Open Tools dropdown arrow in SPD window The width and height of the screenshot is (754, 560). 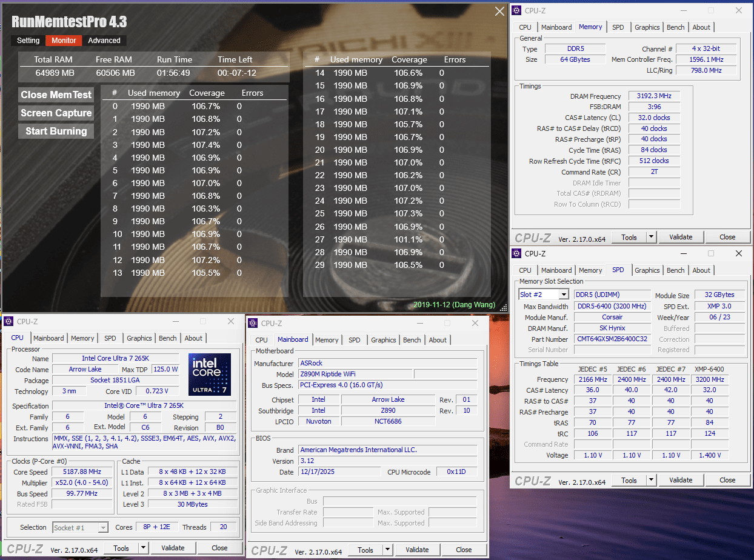652,480
